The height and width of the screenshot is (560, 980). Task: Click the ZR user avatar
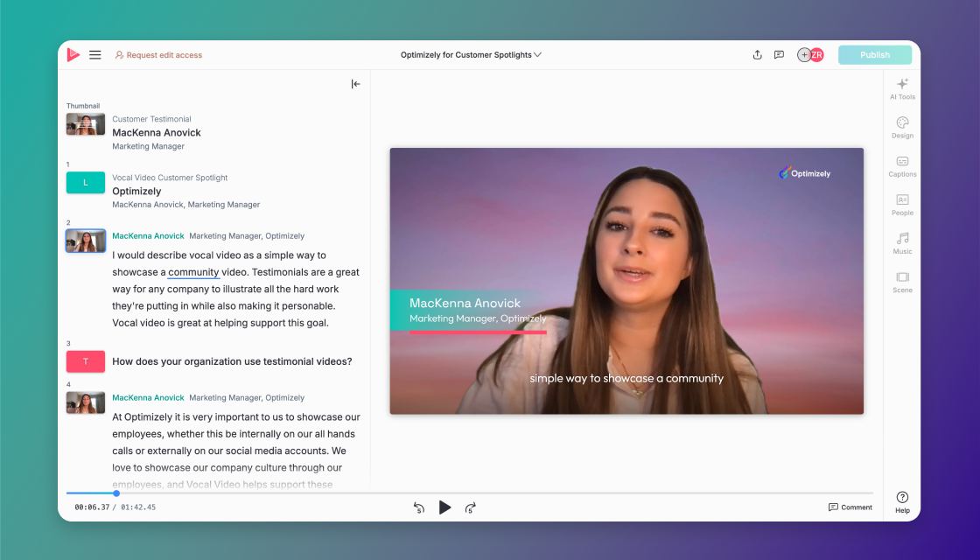point(817,55)
